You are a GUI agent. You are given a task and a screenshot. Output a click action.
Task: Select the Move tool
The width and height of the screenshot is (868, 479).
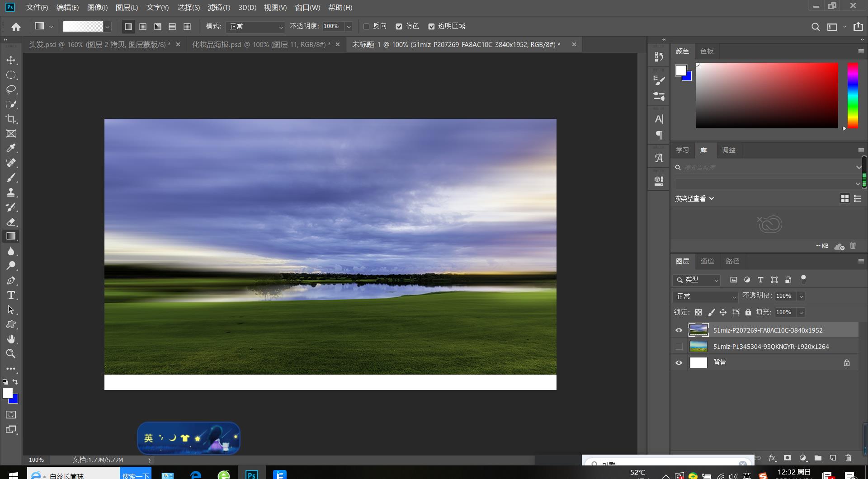11,60
